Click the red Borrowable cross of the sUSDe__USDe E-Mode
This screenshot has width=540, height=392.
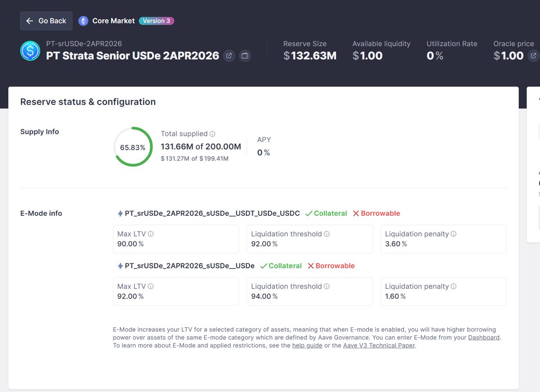coord(310,266)
